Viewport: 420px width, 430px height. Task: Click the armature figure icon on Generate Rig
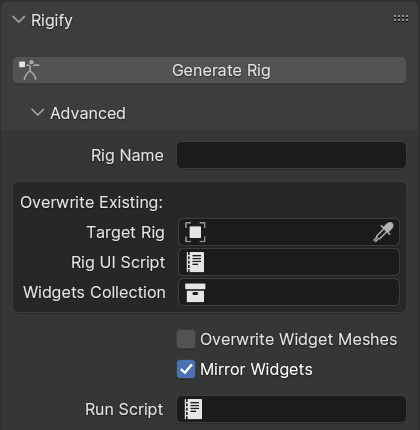29,70
